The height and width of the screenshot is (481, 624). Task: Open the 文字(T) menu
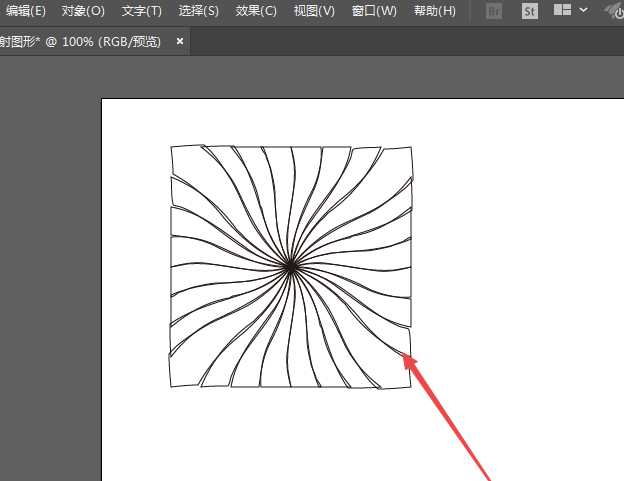point(141,11)
